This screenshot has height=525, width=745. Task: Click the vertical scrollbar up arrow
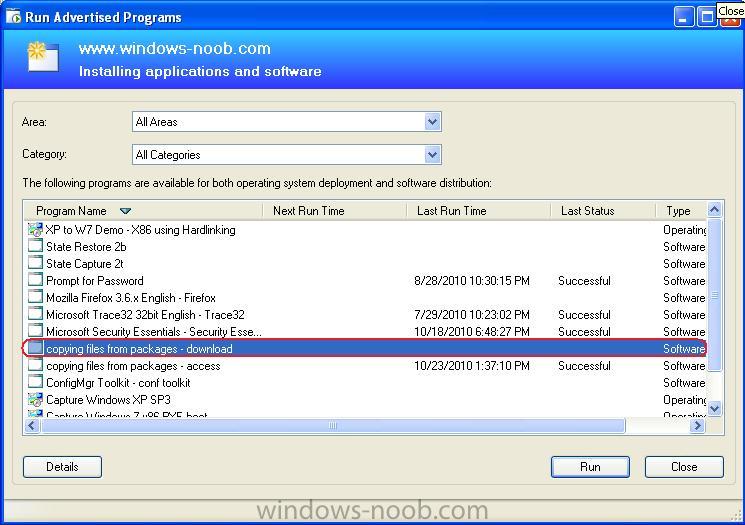point(714,210)
